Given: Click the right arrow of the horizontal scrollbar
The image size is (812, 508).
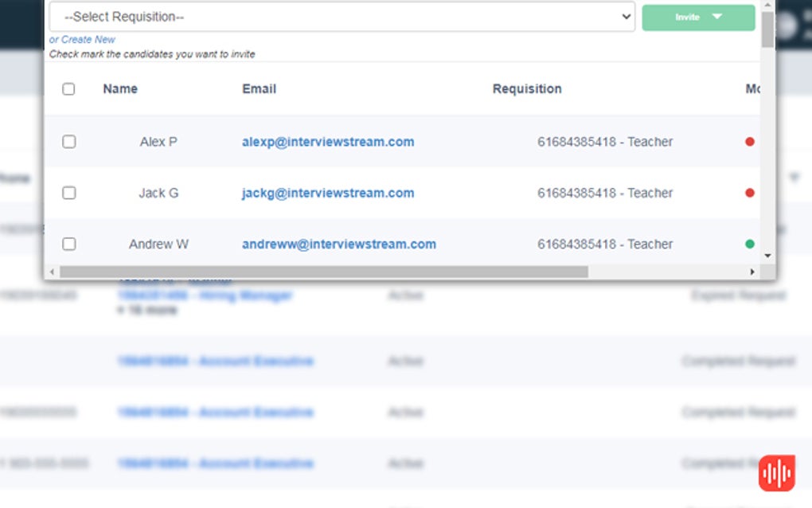Looking at the screenshot, I should click(x=752, y=272).
